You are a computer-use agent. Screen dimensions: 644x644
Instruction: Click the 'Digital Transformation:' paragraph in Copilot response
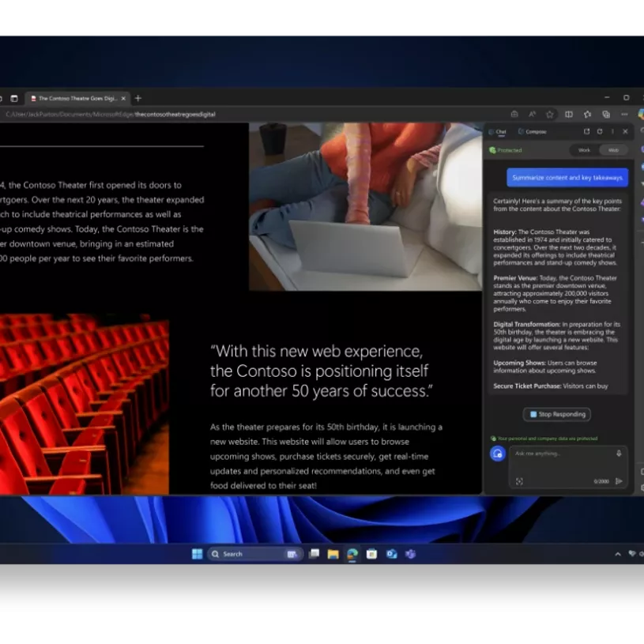(557, 336)
